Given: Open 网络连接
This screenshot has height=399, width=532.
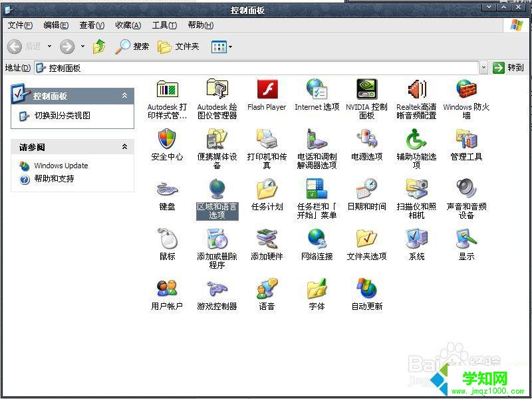Looking at the screenshot, I should point(317,244).
